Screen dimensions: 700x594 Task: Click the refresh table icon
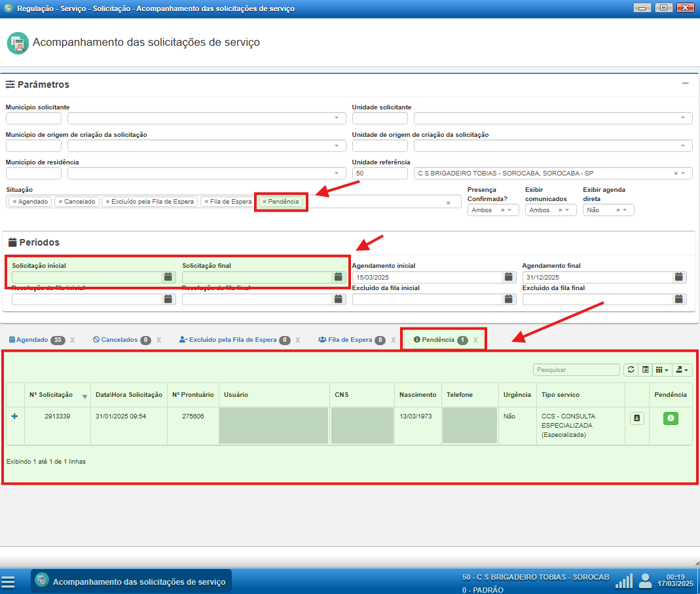pyautogui.click(x=631, y=370)
